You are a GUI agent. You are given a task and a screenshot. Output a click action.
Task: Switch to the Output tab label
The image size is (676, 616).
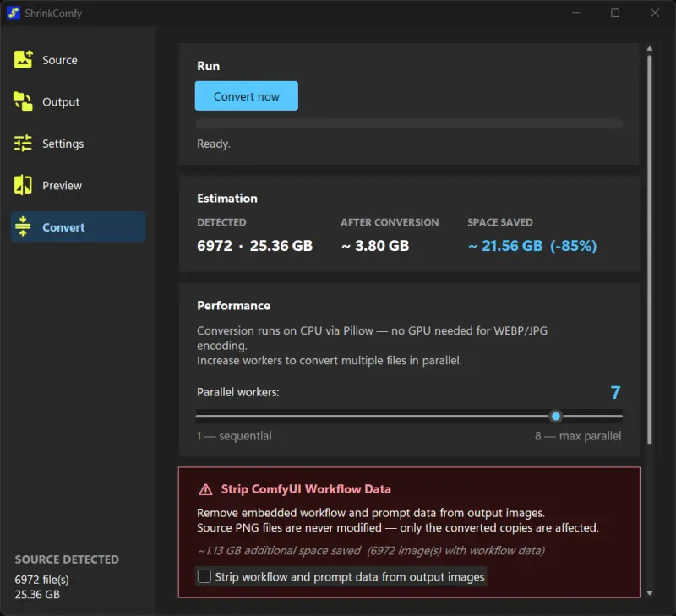tap(61, 102)
